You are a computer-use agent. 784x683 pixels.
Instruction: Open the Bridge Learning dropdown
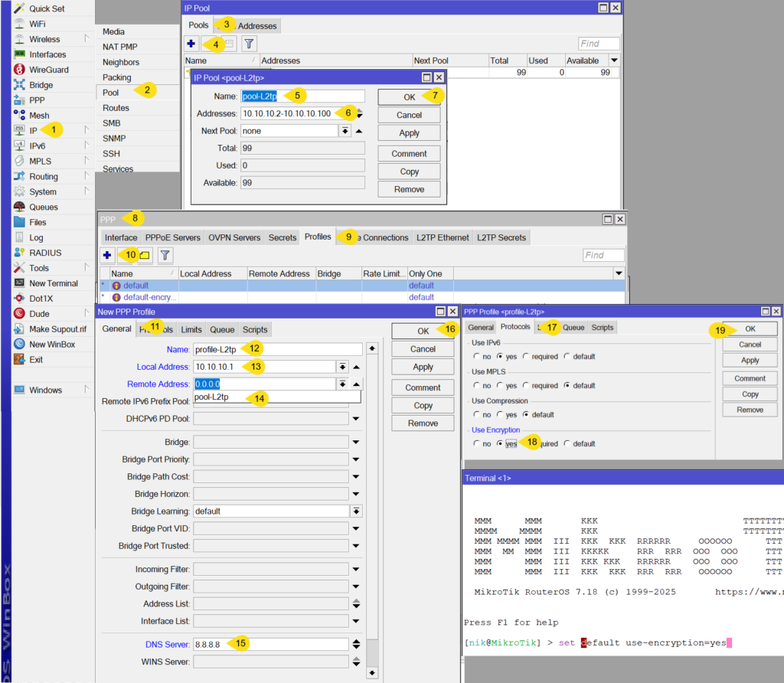(x=356, y=511)
